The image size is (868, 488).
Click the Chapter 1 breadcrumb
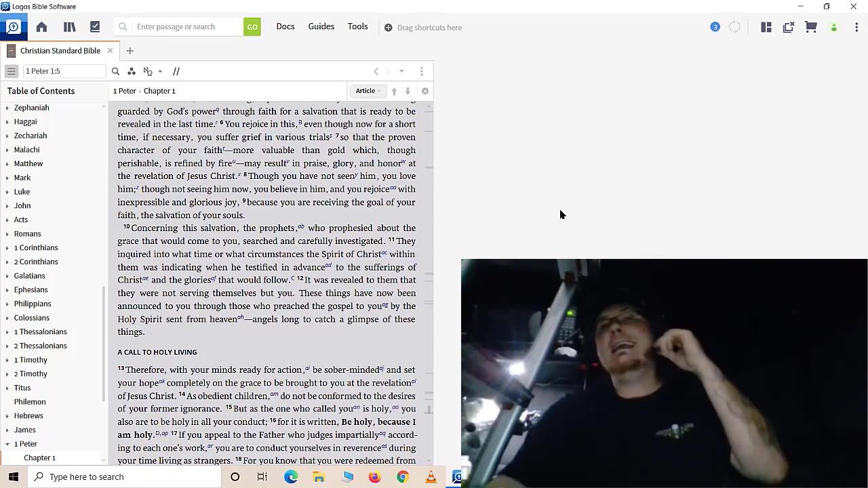(x=159, y=91)
